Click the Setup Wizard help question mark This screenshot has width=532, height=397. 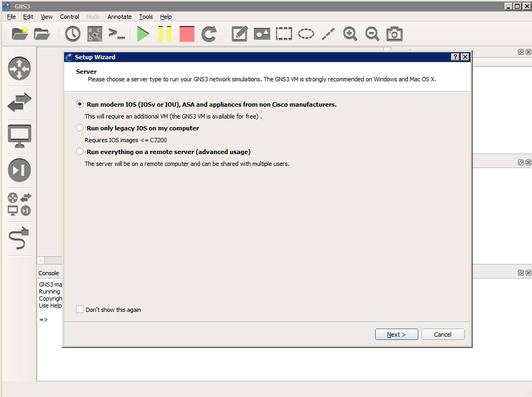pos(455,57)
